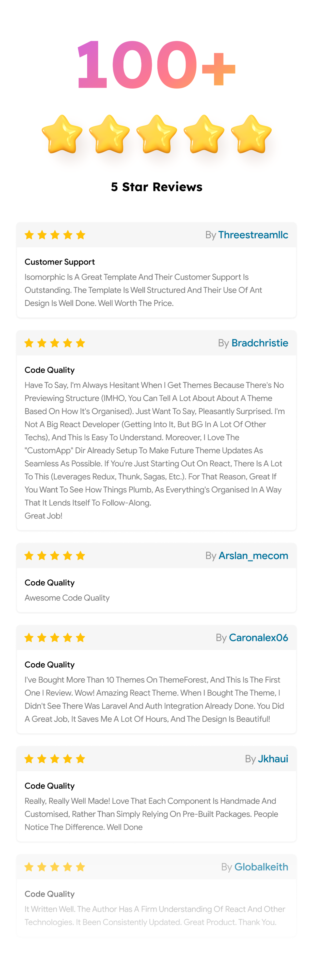Click the Awesome Code Quality review text
Screen dimensions: 313x980
(67, 598)
